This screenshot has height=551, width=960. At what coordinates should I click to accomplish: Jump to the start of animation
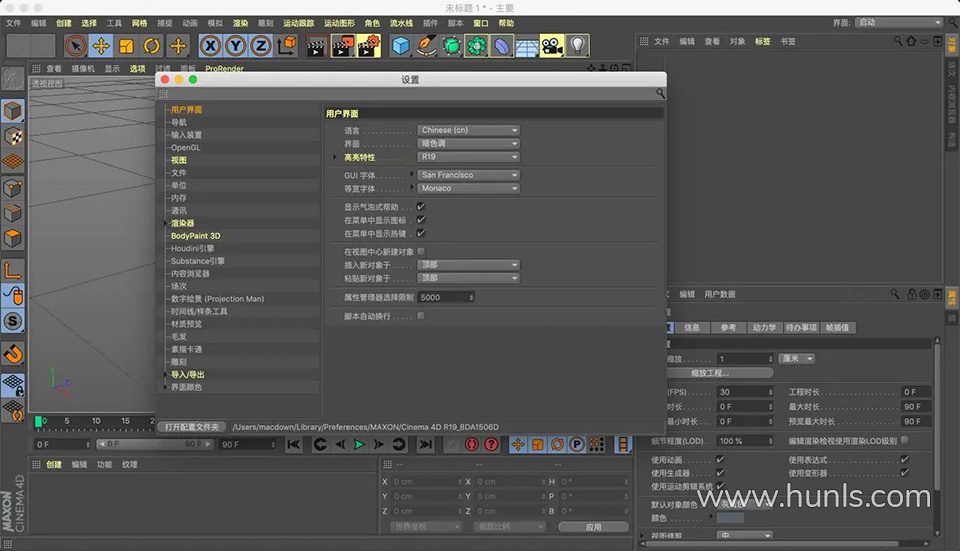pyautogui.click(x=294, y=444)
